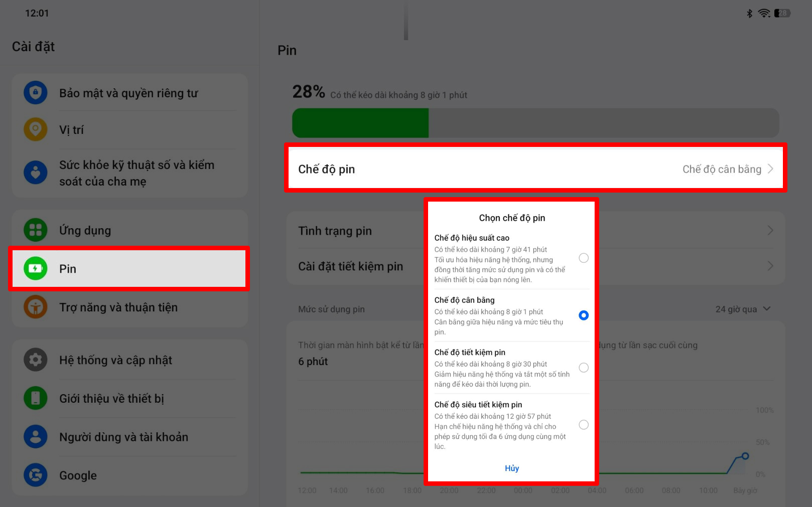Select Chế độ hiệu suất cao radio button
This screenshot has width=812, height=507.
point(583,258)
